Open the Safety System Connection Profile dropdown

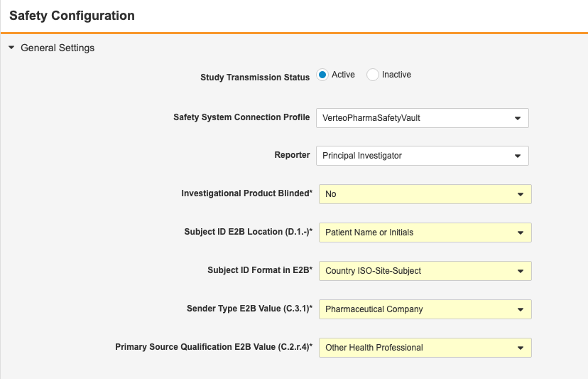[x=422, y=118]
